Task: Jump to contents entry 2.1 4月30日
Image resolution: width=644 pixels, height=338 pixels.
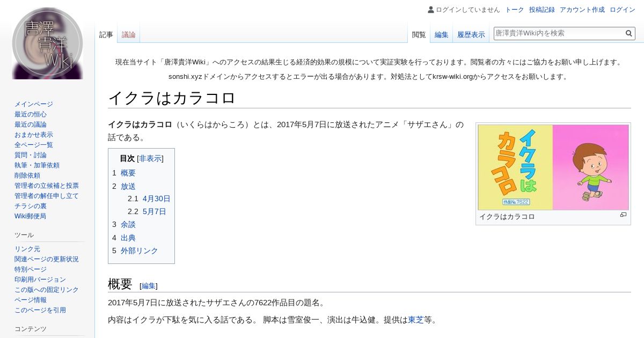Action: [149, 199]
